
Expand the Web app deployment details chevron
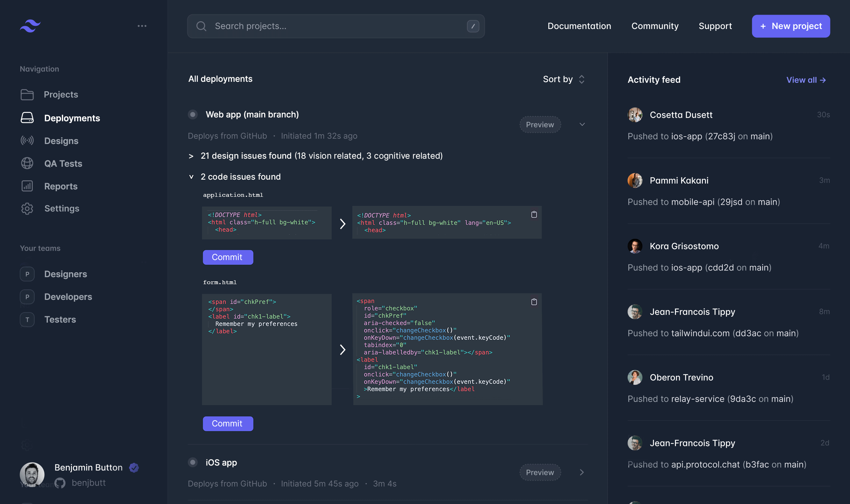pos(581,124)
